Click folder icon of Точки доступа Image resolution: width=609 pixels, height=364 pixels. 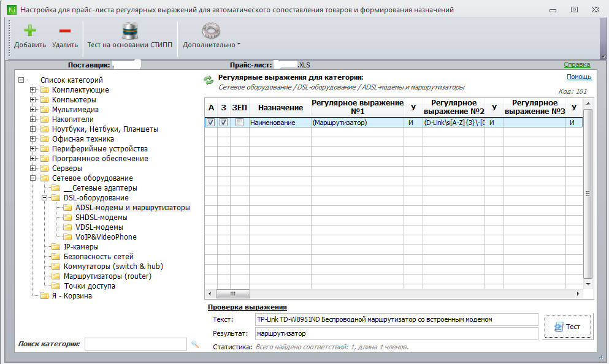(x=56, y=286)
